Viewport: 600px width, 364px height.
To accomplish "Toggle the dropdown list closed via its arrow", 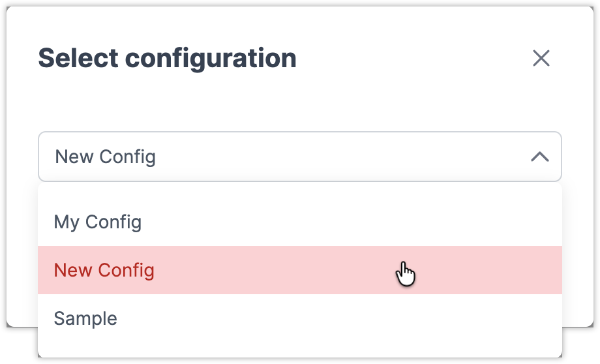I will coord(539,157).
